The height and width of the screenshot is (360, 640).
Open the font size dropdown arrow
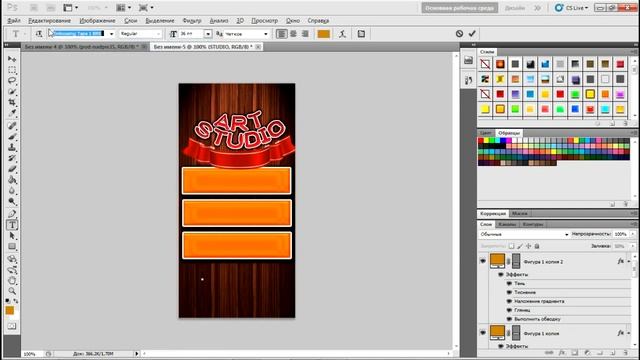point(208,34)
